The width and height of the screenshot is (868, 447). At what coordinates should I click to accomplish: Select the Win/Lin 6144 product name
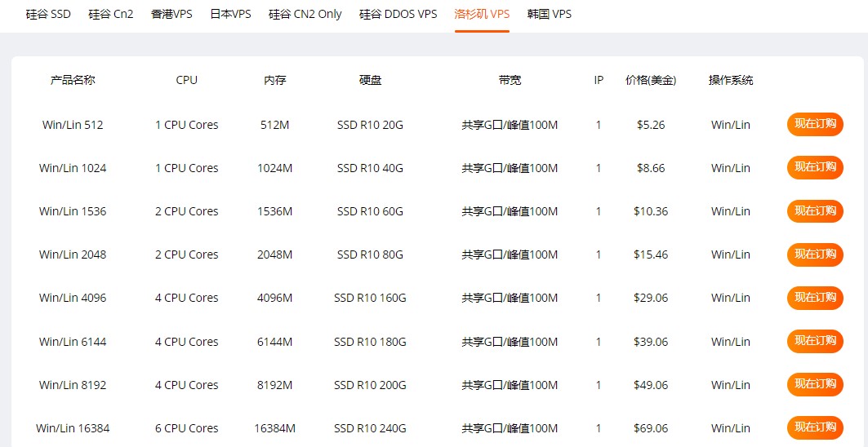(73, 342)
